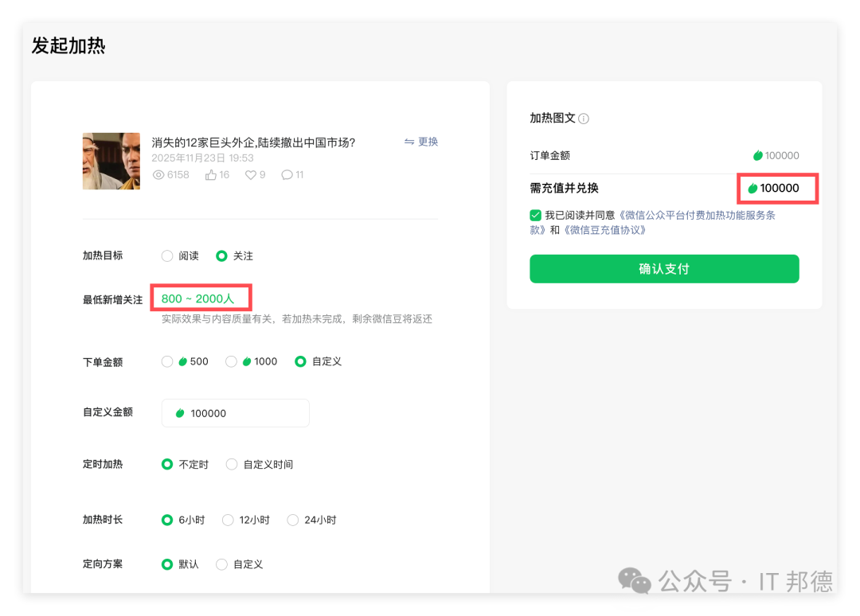Image resolution: width=860 pixels, height=616 pixels.
Task: Click the article cover thumbnail
Action: [111, 161]
